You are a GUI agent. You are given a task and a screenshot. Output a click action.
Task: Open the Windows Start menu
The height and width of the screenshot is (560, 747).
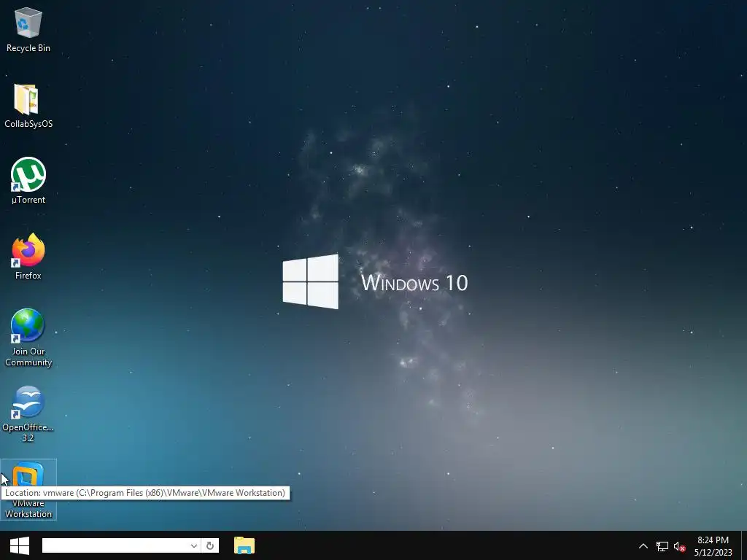(x=20, y=545)
